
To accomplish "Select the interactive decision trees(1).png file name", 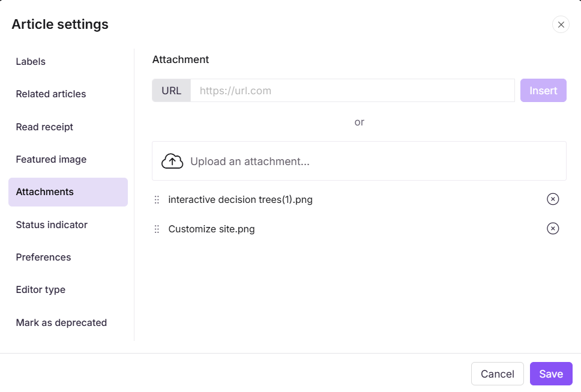I will click(241, 200).
